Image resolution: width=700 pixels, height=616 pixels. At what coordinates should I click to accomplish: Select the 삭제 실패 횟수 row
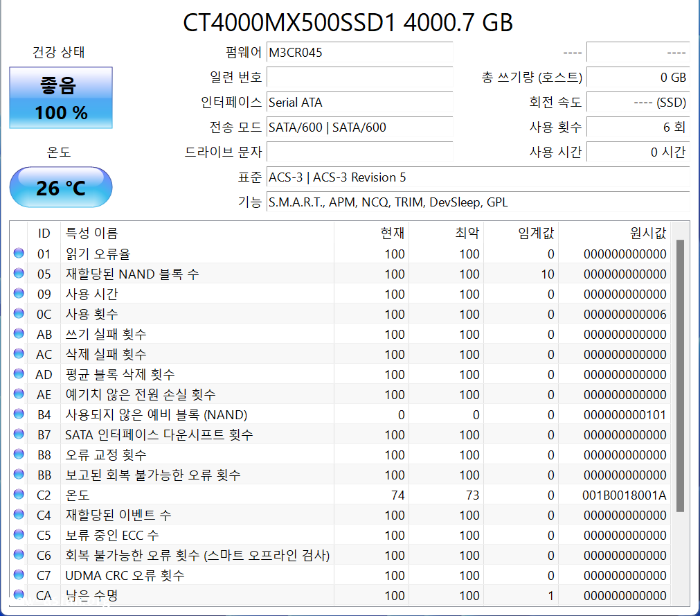(340, 354)
